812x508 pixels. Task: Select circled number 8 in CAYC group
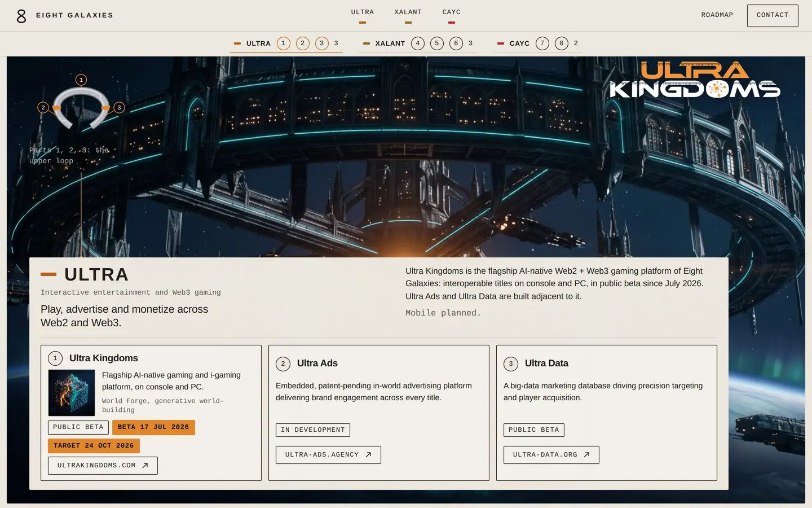pos(562,43)
